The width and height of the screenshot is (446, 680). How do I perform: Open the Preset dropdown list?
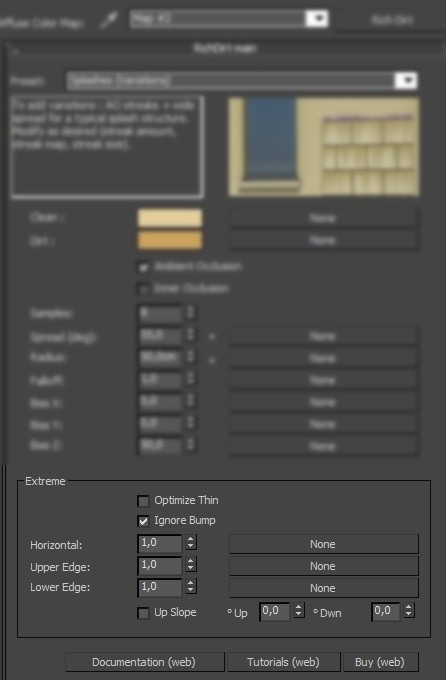coord(406,81)
